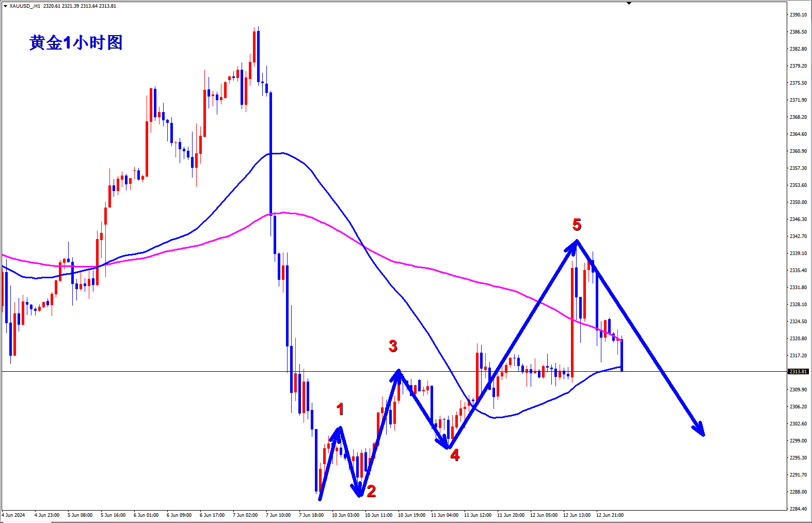Viewport: 812px width, 523px height.
Task: Click the 2288.00 price axis label
Action: [x=798, y=492]
